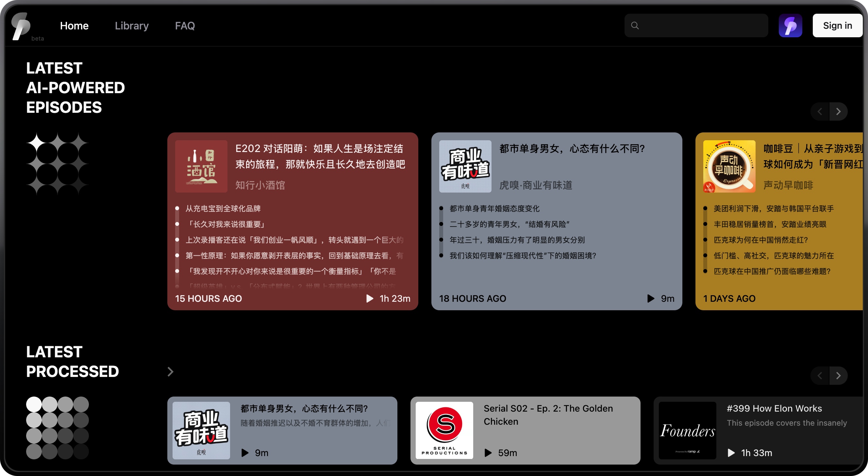
Task: Play Serial S02 Golden Chicken episode
Action: (x=488, y=453)
